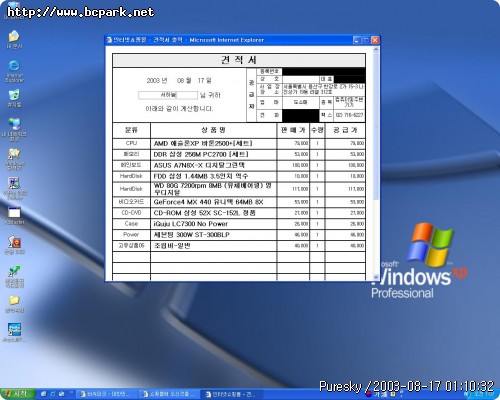Screen dimensions: 500x400
Task: Click the Case category cell
Action: coord(131,224)
